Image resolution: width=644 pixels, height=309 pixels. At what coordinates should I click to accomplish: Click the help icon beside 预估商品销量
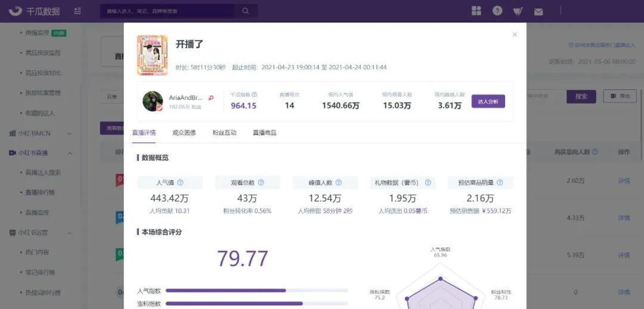[500, 183]
